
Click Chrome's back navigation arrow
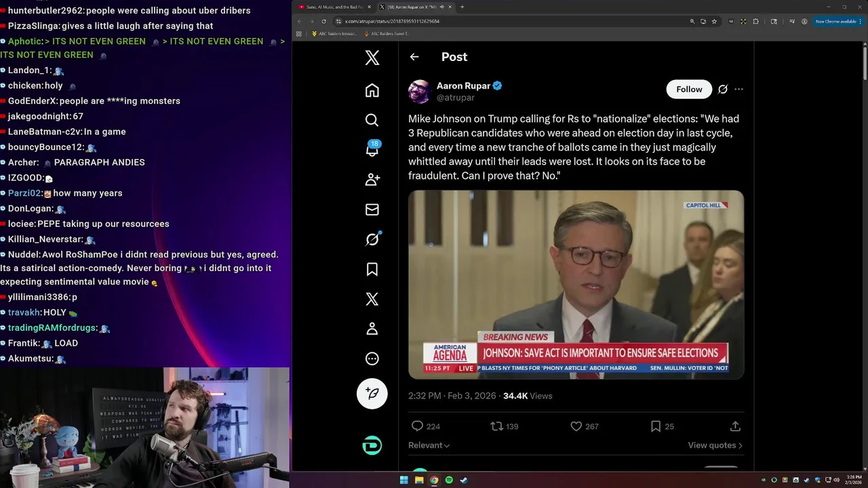pyautogui.click(x=300, y=21)
